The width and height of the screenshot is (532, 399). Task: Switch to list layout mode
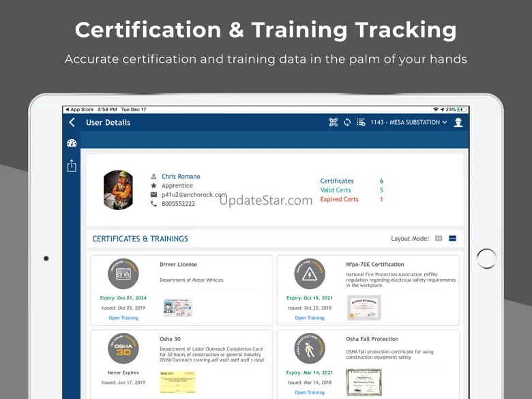pos(452,239)
